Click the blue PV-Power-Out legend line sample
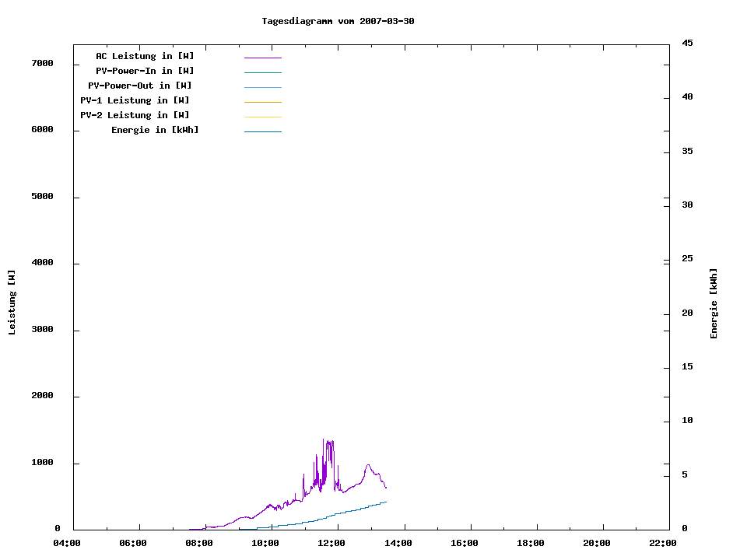Viewport: 747px width, 560px height. [262, 87]
